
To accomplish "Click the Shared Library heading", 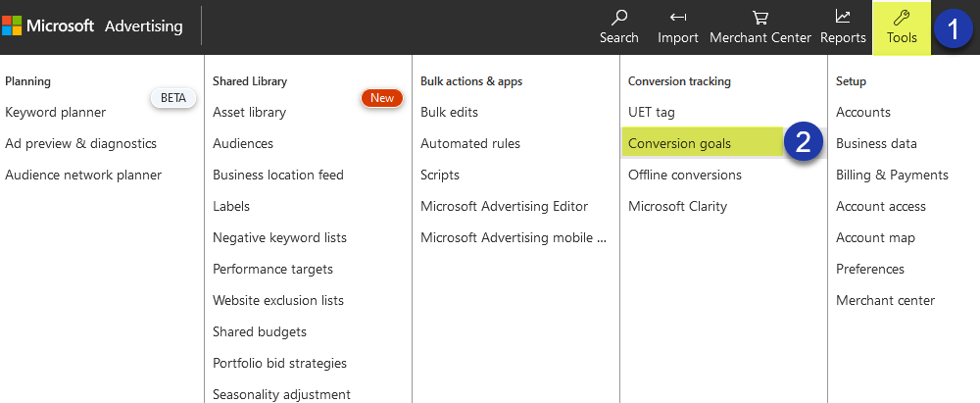I will (250, 81).
